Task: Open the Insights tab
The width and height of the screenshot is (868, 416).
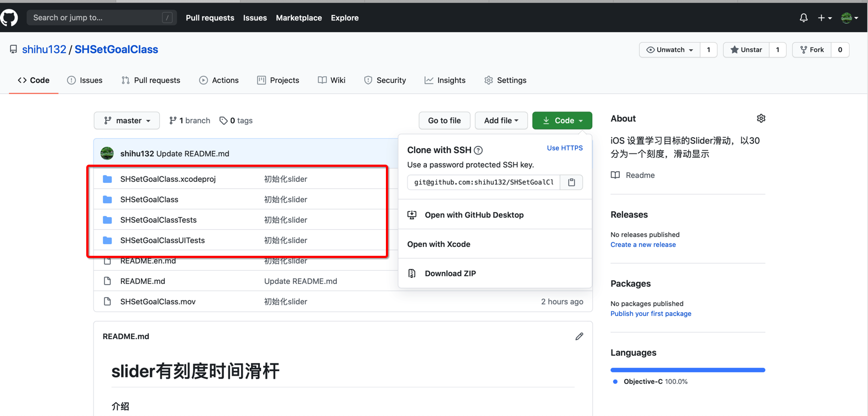Action: (445, 80)
